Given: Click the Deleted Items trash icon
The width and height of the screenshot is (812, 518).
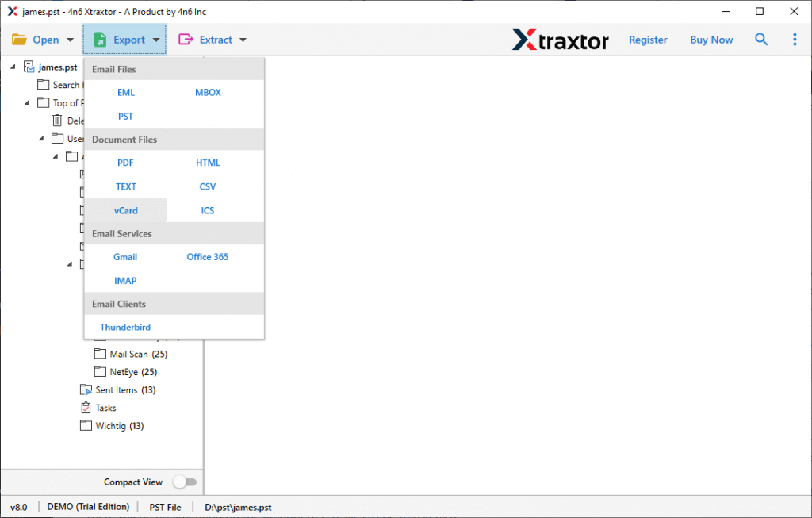Looking at the screenshot, I should (x=57, y=121).
